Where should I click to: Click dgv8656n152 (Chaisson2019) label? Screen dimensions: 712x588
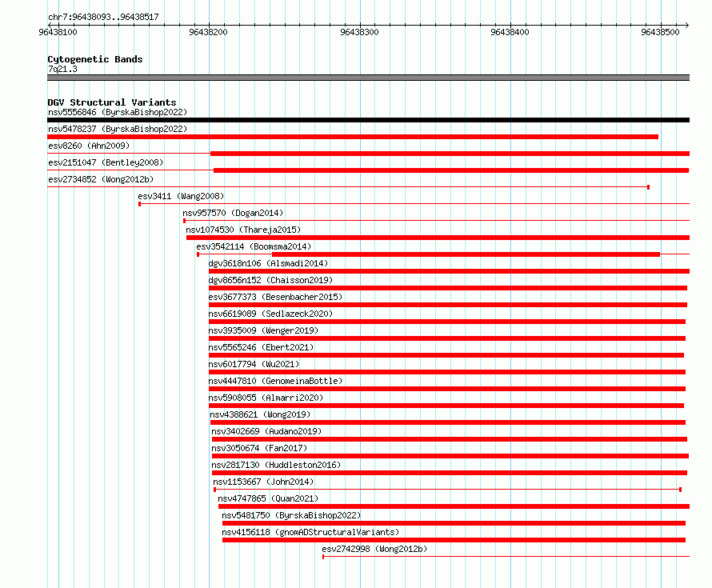point(270,280)
